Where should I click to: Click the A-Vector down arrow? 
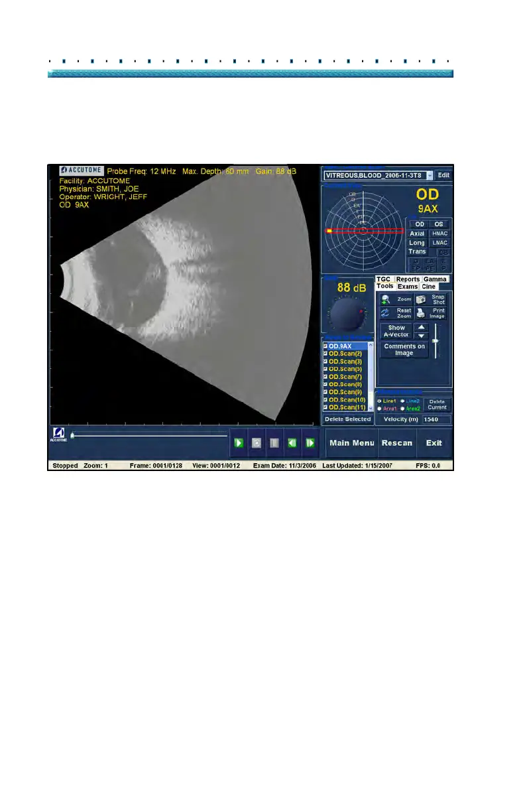pos(421,336)
